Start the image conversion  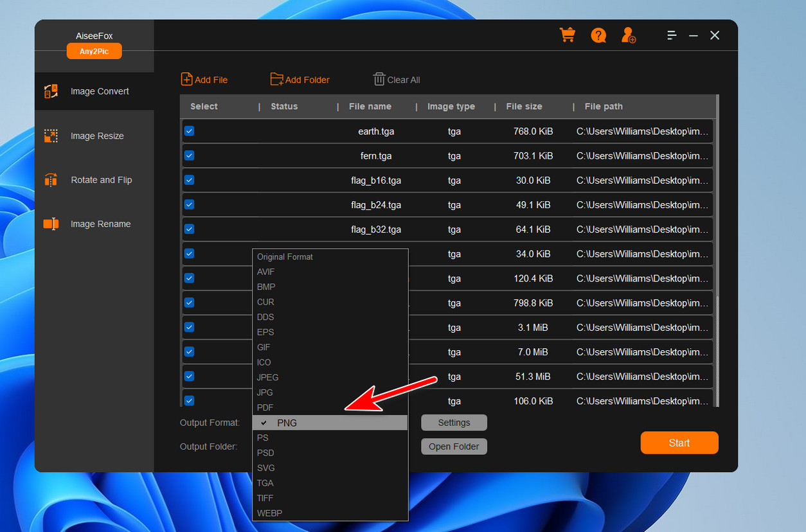click(x=679, y=443)
